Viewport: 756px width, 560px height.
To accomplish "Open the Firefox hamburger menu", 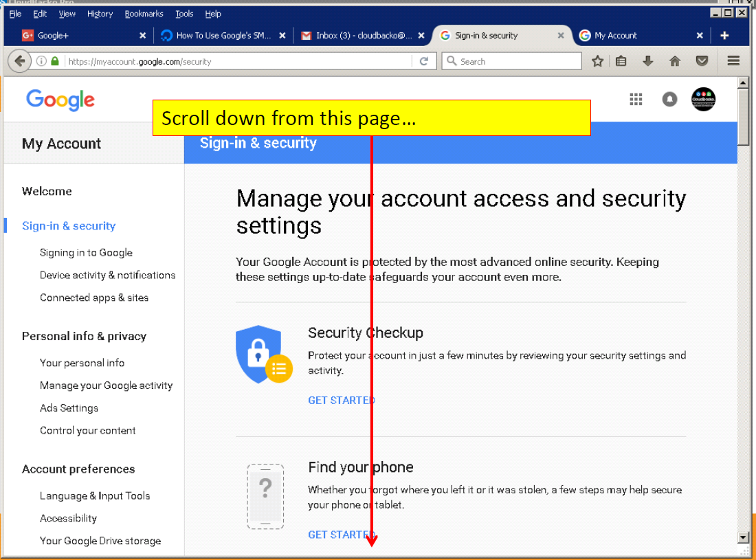I will coord(733,60).
